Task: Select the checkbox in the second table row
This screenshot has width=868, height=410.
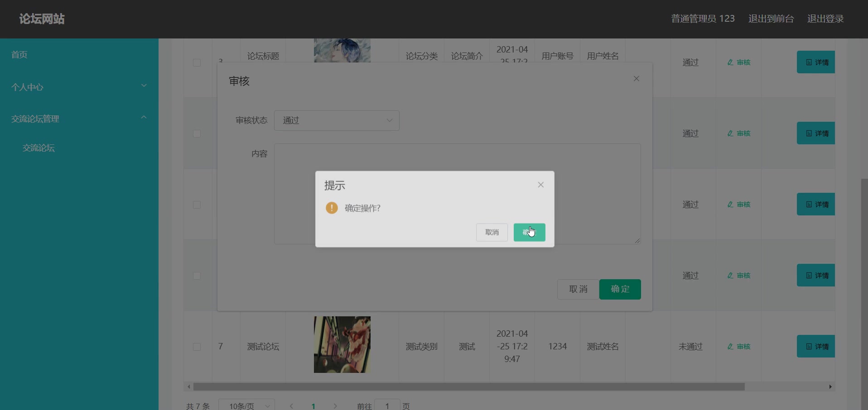Action: tap(197, 133)
